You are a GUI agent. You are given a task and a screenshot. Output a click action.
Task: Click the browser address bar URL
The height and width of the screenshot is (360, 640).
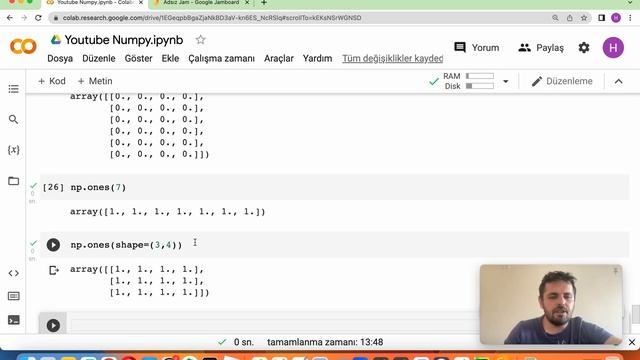[x=212, y=18]
